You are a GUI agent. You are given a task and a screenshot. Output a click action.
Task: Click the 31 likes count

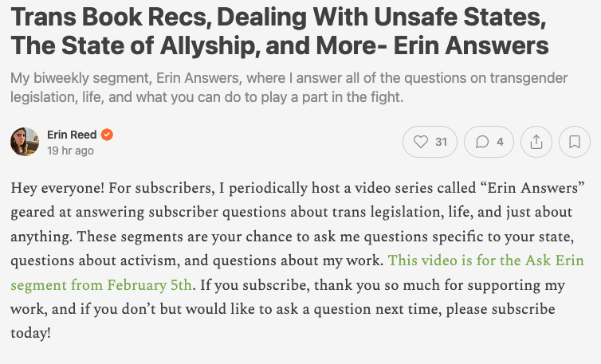click(442, 142)
